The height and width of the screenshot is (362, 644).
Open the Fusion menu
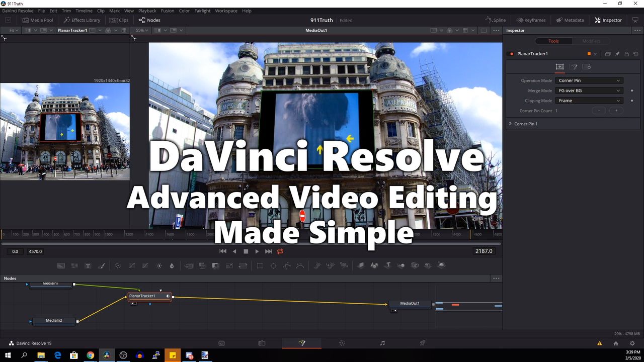168,11
